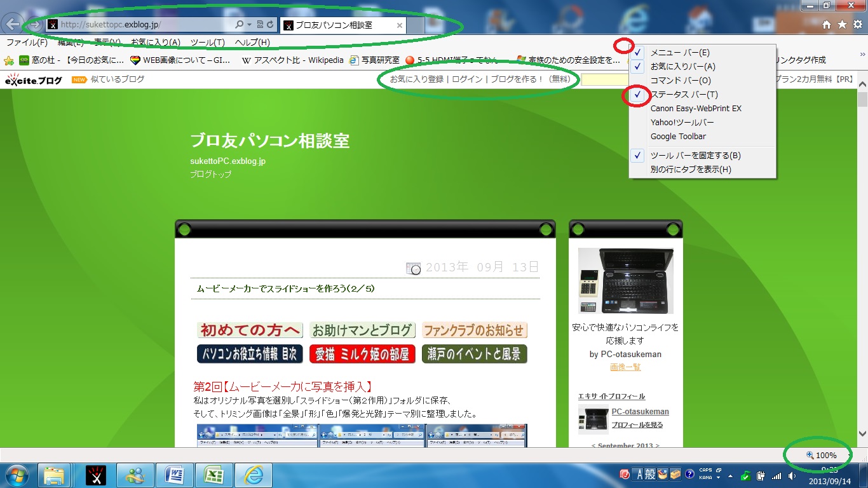Click the Forward navigation arrow
Screen dimensions: 868x488
click(35, 25)
